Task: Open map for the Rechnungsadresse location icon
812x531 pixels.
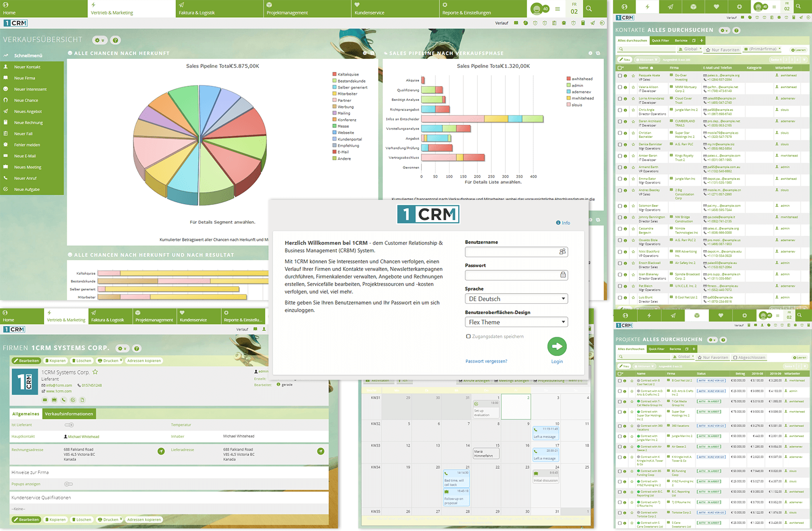Action: point(161,451)
